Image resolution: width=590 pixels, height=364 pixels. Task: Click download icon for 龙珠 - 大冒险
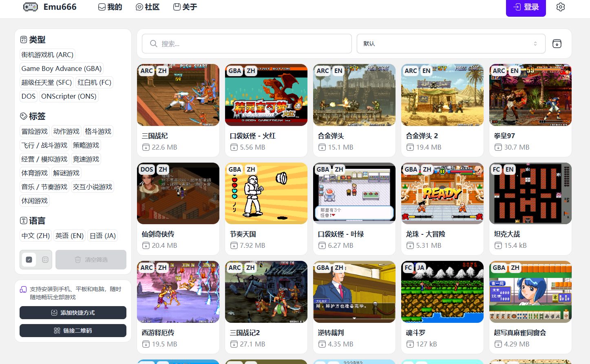pos(410,246)
